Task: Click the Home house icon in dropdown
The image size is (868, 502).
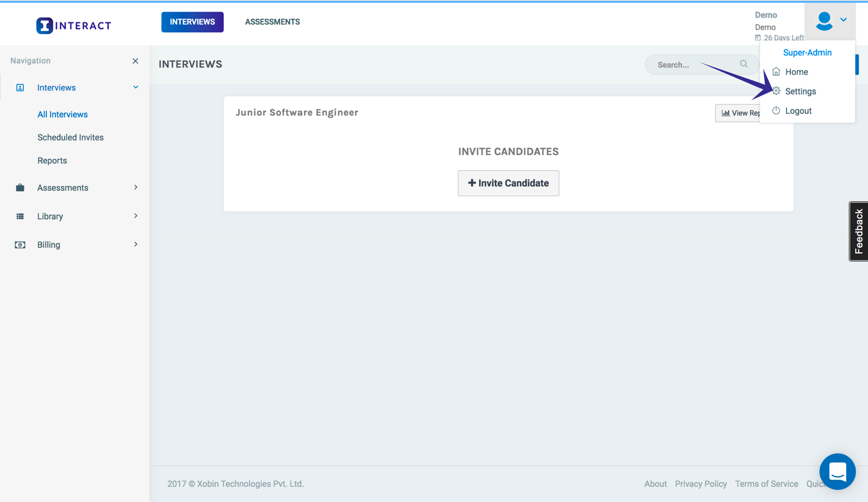Action: point(776,71)
